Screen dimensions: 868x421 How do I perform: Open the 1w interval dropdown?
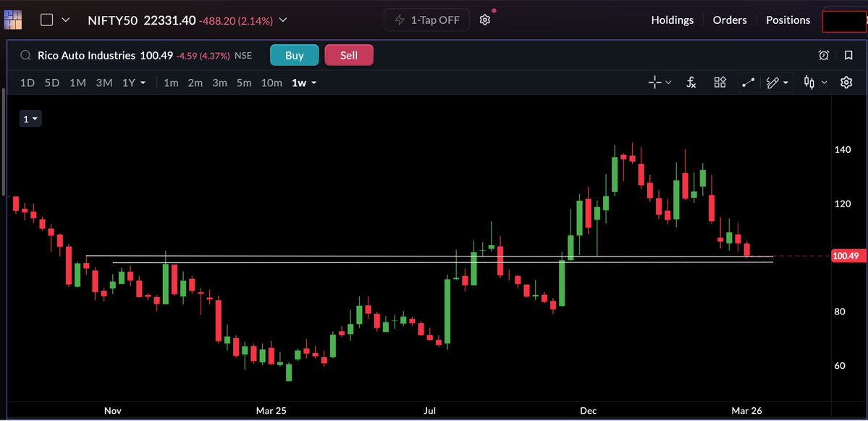pos(304,83)
